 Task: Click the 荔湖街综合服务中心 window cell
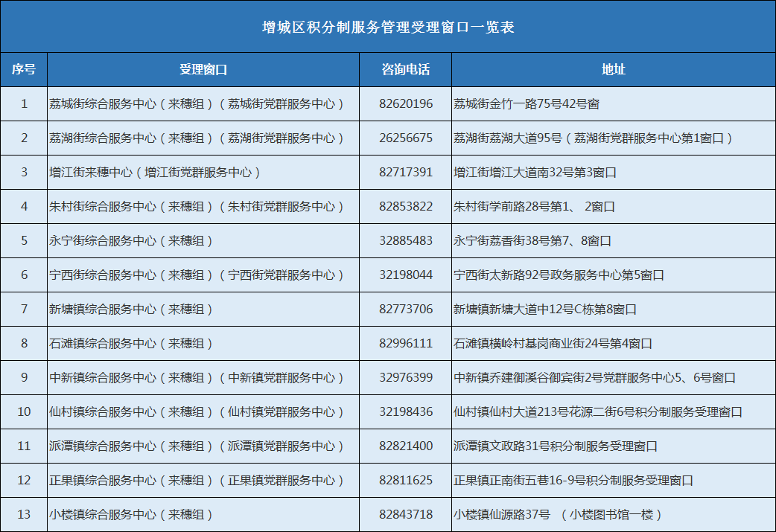pyautogui.click(x=203, y=138)
